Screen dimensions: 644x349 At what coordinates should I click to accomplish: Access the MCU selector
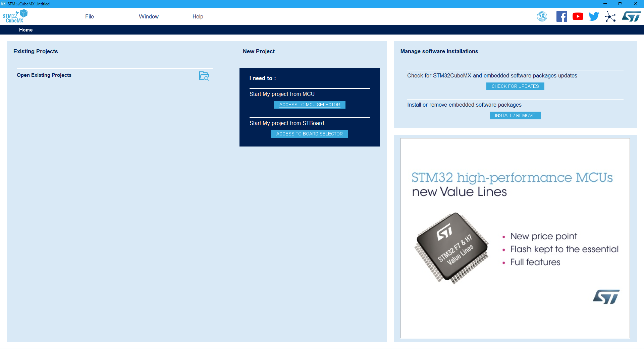309,105
